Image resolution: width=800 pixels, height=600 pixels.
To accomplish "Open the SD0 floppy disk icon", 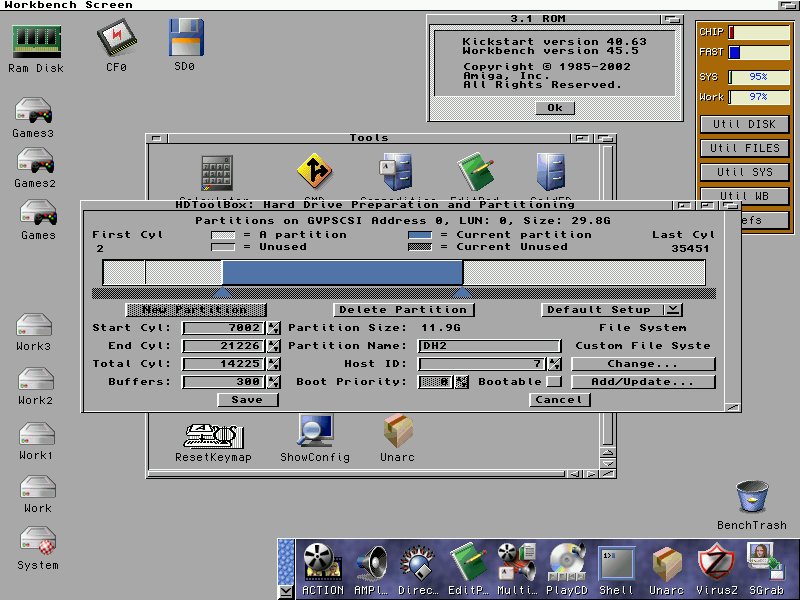I will (x=186, y=37).
